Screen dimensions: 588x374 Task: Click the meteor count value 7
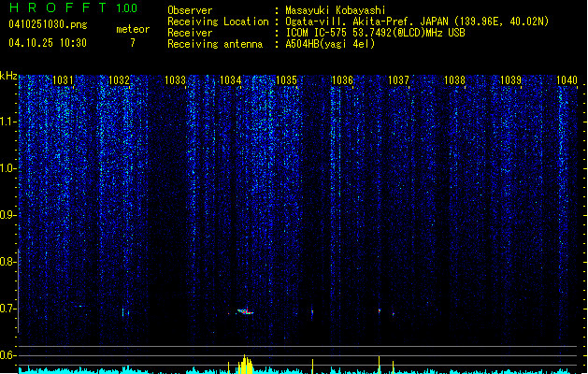133,43
